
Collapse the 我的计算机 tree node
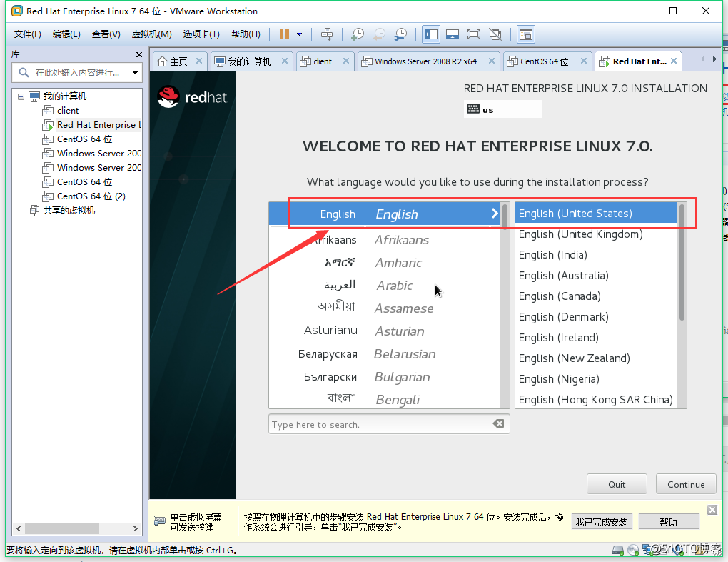coord(21,96)
